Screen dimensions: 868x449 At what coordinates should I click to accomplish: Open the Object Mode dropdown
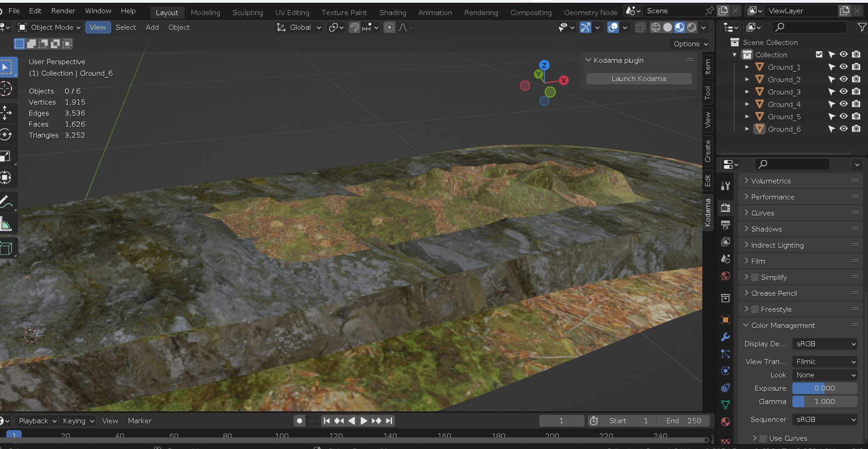49,28
